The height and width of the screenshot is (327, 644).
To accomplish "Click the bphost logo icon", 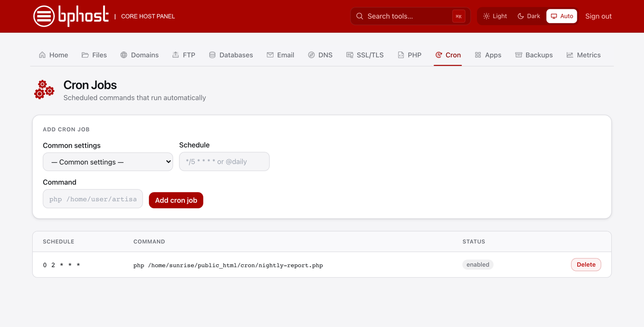I will point(44,16).
